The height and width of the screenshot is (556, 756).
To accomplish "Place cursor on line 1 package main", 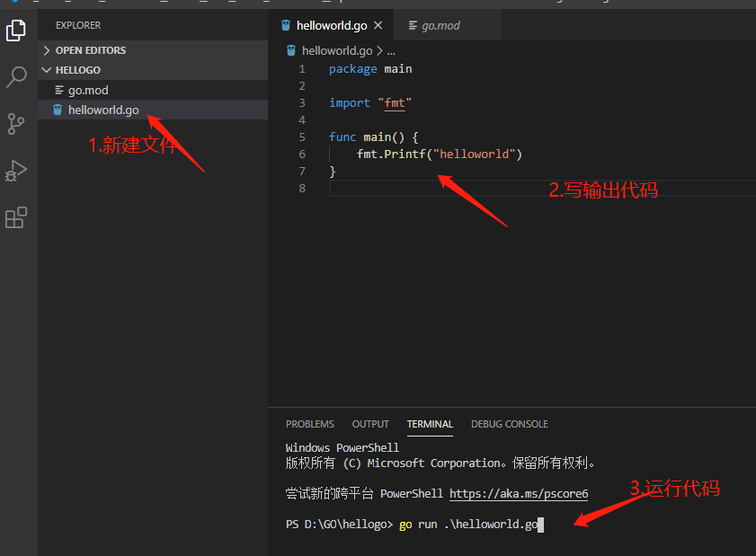I will (x=370, y=69).
